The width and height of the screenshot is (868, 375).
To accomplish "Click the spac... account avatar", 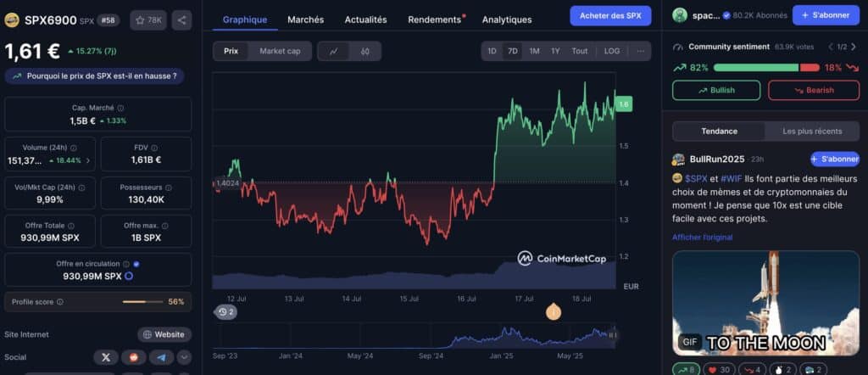I will [680, 15].
